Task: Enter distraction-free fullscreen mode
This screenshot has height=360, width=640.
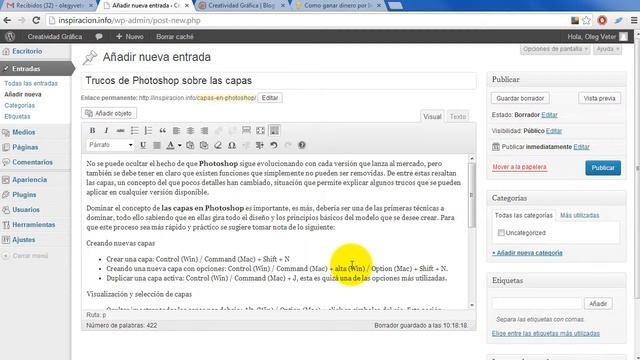Action: pos(260,131)
